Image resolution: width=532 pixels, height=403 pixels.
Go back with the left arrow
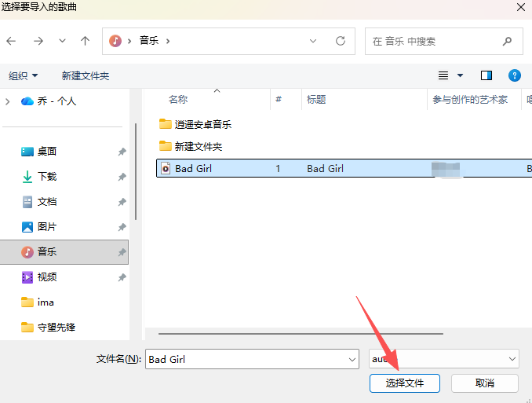click(11, 41)
